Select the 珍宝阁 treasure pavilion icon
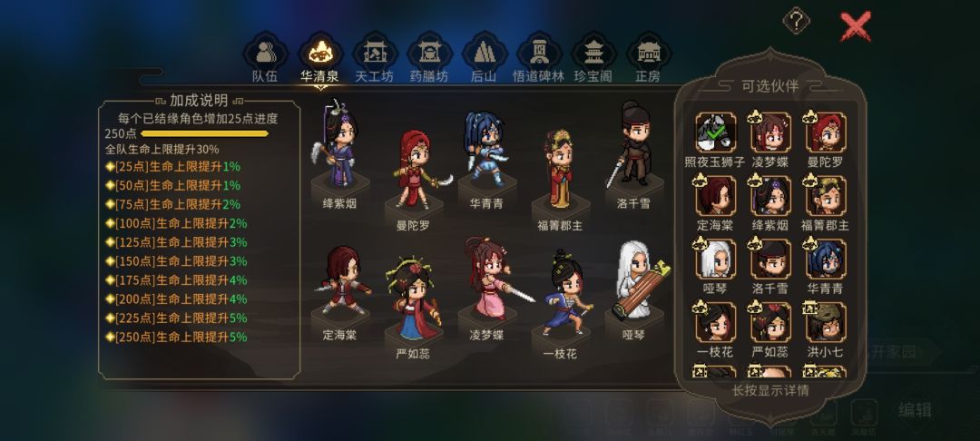980x441 pixels. (593, 53)
